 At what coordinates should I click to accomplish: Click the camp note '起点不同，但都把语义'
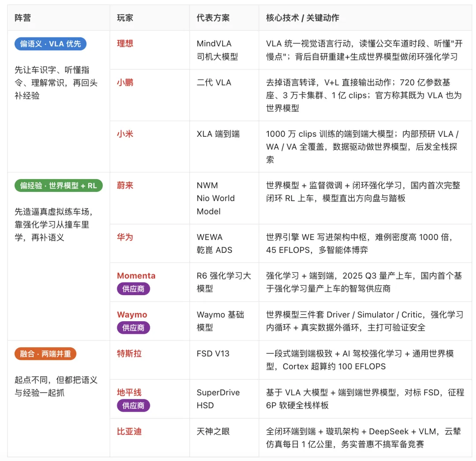coord(56,386)
